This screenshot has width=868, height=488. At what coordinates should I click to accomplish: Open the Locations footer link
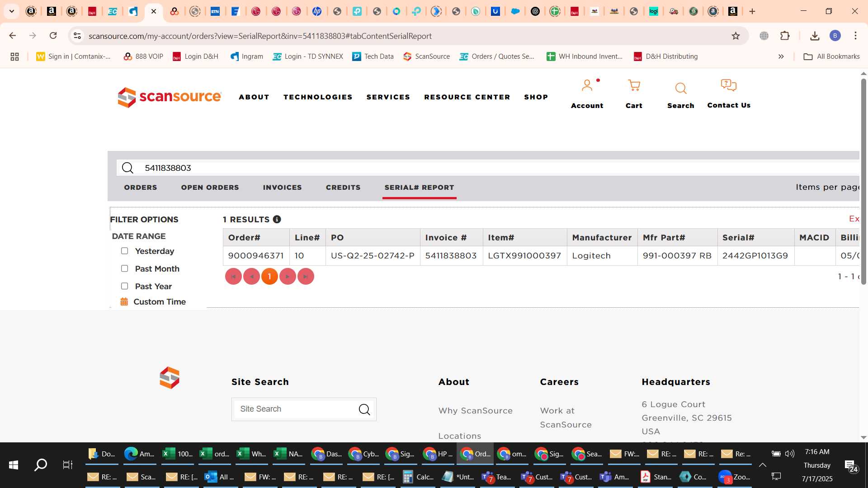[x=459, y=436]
